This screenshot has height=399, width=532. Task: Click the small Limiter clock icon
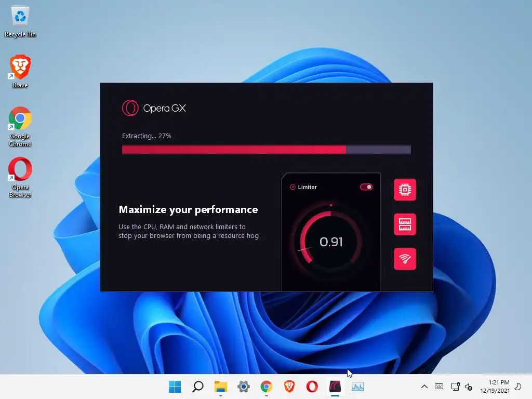[292, 187]
